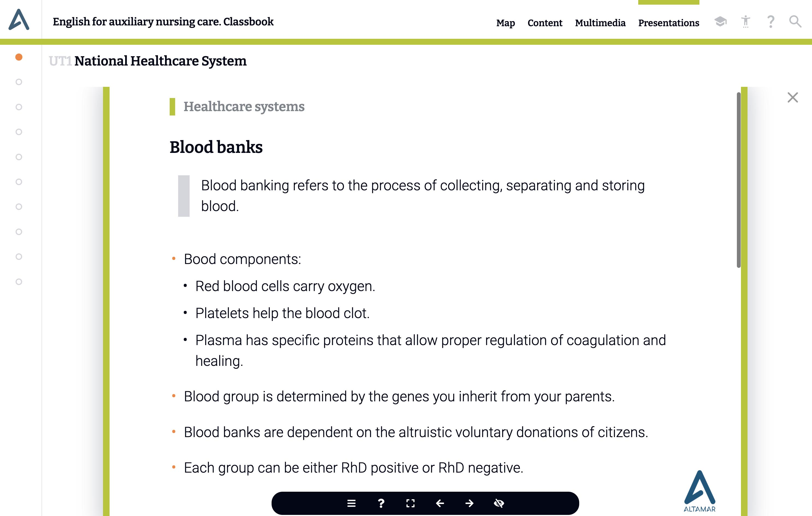Viewport: 812px width, 516px height.
Task: Click the presentation vertical scrollbar
Action: tap(739, 180)
